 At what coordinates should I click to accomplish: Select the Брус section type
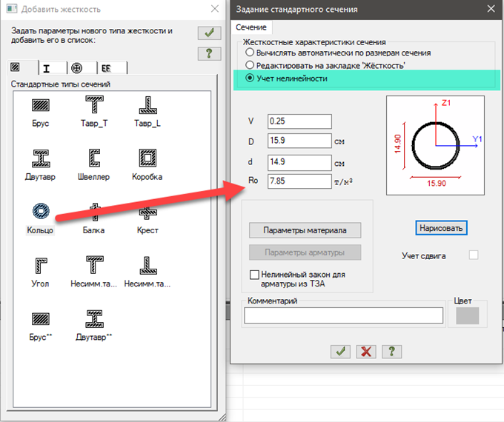tap(41, 105)
